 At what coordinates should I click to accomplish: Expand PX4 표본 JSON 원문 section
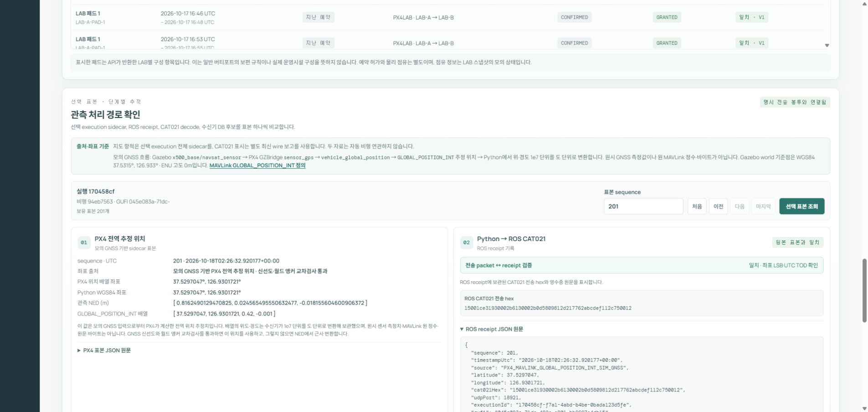click(x=104, y=350)
